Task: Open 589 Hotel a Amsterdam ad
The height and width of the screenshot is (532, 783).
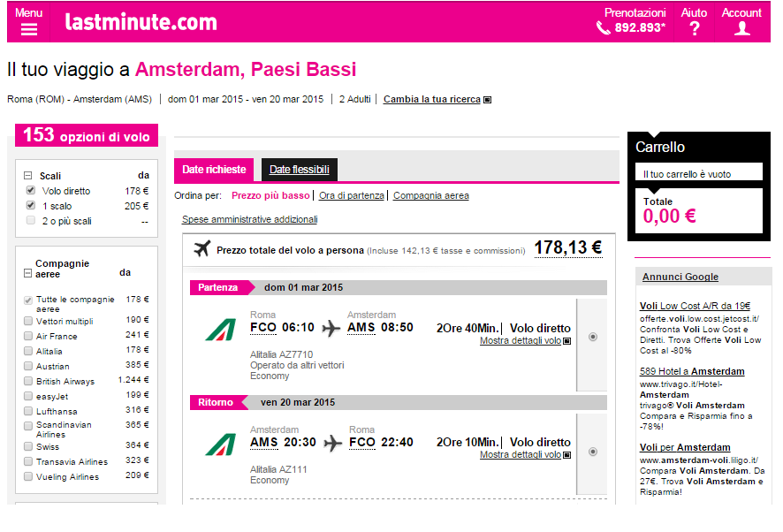Action: [x=692, y=371]
